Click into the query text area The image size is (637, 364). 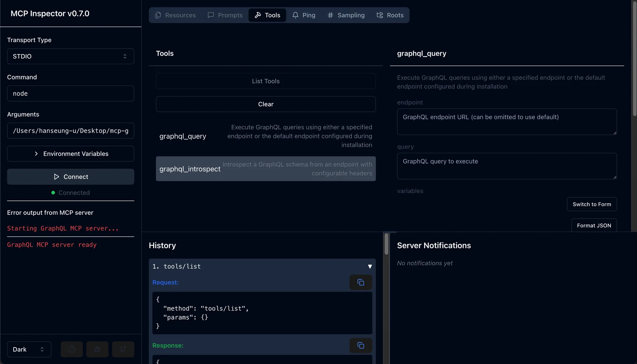coord(507,166)
